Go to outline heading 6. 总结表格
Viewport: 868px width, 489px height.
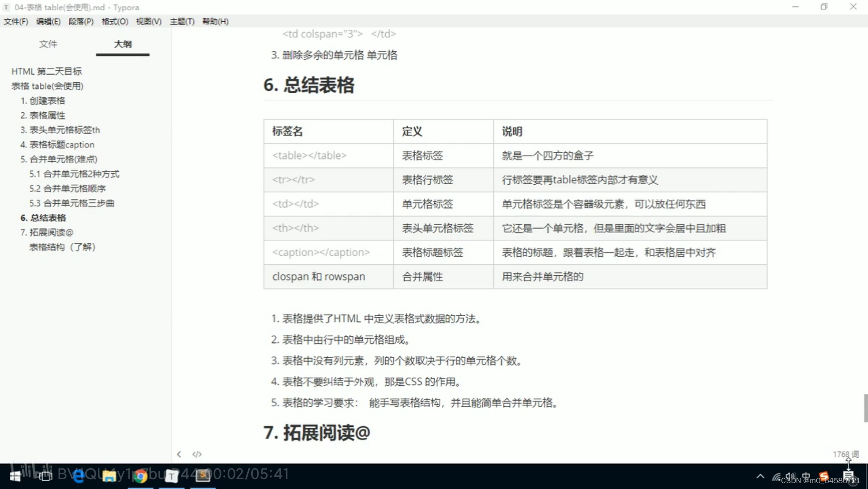pyautogui.click(x=43, y=218)
